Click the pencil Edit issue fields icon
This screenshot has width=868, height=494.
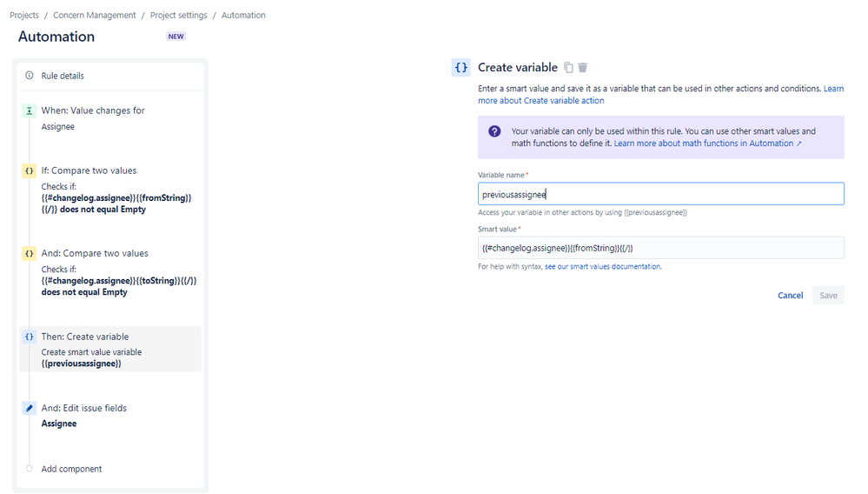30,408
